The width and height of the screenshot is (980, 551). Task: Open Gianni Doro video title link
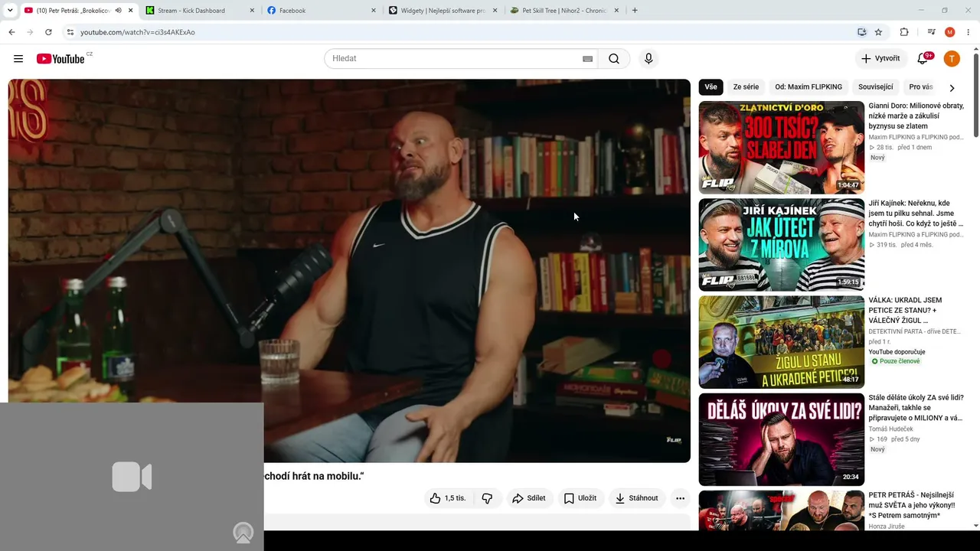[x=916, y=116]
